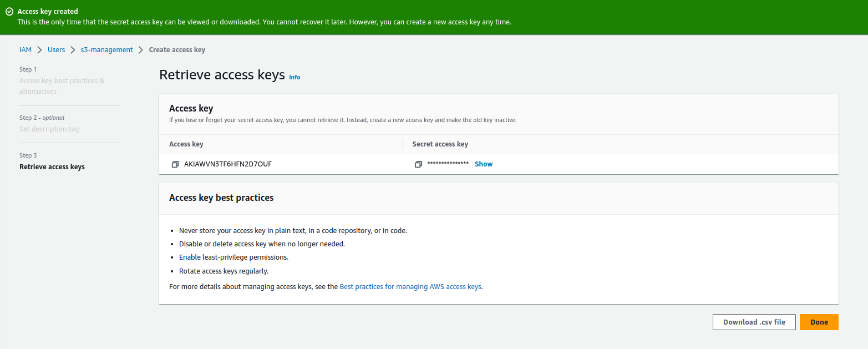Open the Users breadcrumb link
This screenshot has width=868, height=349.
[x=56, y=50]
